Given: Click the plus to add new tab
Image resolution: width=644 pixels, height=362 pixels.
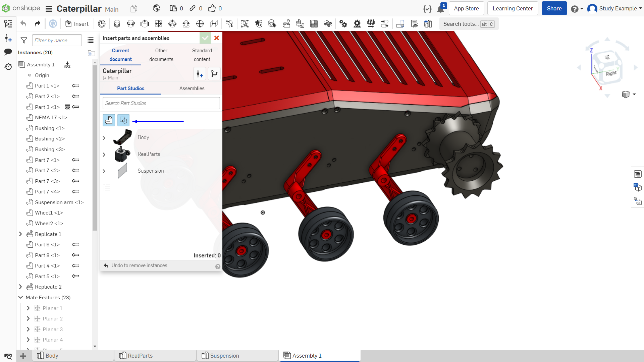Looking at the screenshot, I should click(23, 356).
